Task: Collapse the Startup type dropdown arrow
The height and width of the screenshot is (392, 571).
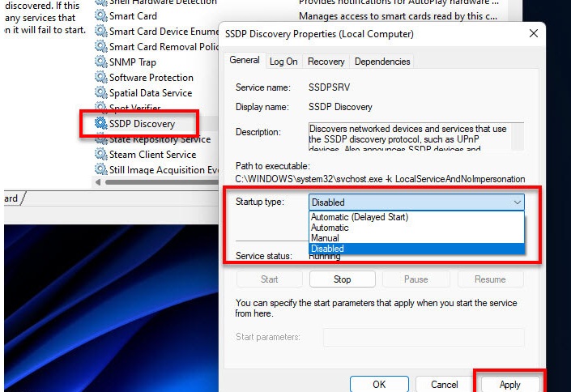Action: pyautogui.click(x=517, y=202)
